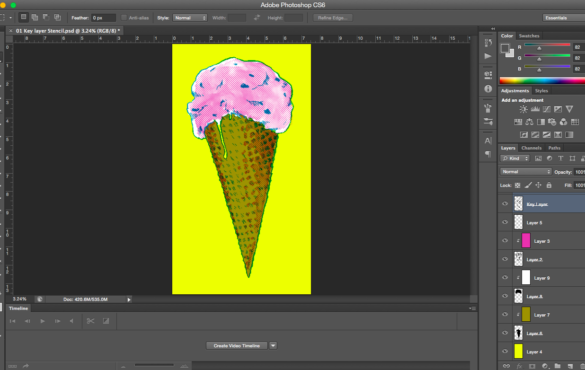
Task: Add an Exposure adjustment
Action: (558, 109)
